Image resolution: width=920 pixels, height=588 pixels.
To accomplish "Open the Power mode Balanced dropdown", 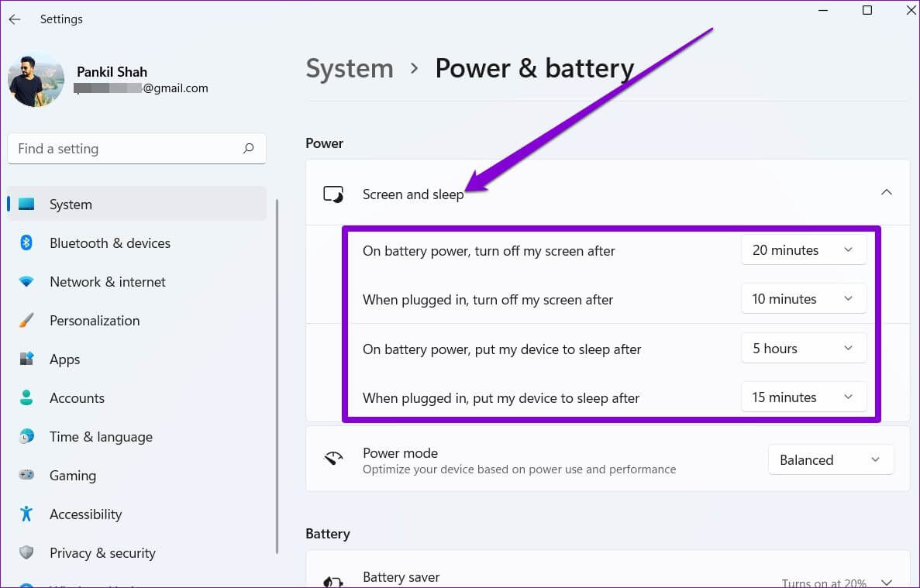I will (x=830, y=460).
